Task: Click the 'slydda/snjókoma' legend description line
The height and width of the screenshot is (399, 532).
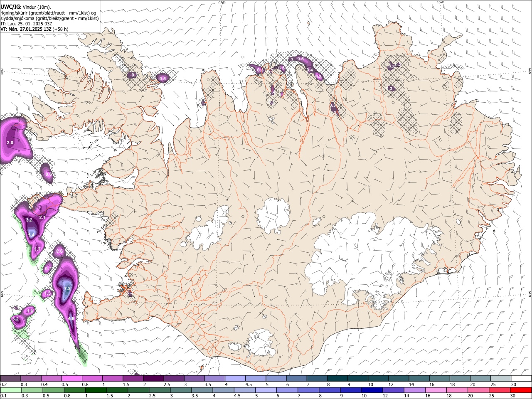Action: pyautogui.click(x=49, y=18)
